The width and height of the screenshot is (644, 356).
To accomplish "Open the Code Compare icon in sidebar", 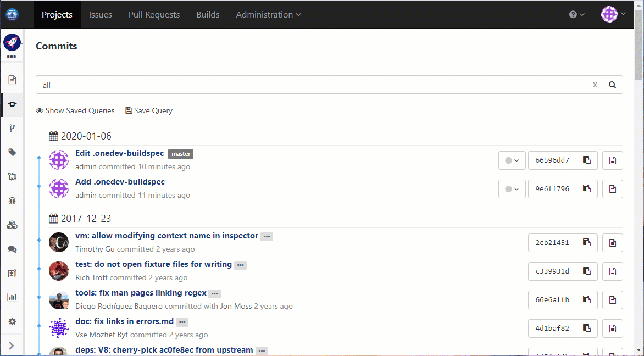I will coord(12,274).
